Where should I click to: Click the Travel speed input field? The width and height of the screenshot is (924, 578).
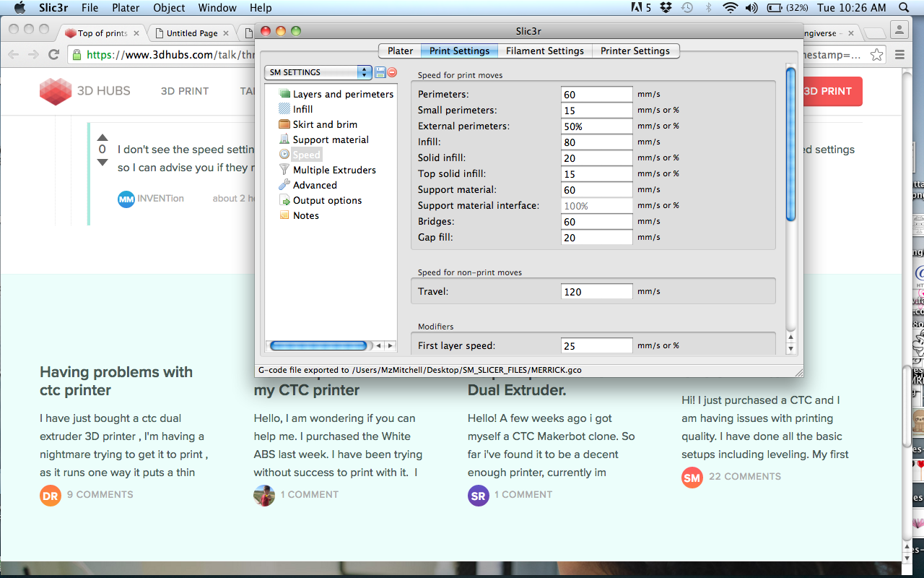pos(596,292)
